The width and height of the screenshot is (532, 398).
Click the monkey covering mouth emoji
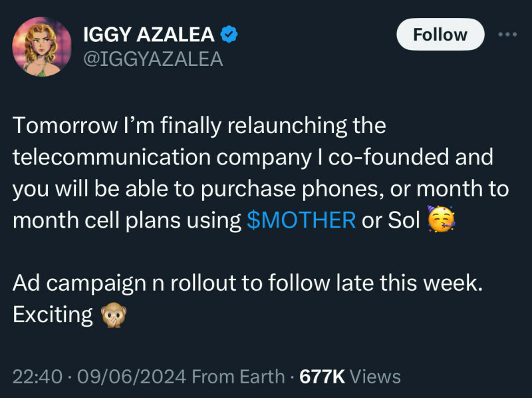(113, 314)
